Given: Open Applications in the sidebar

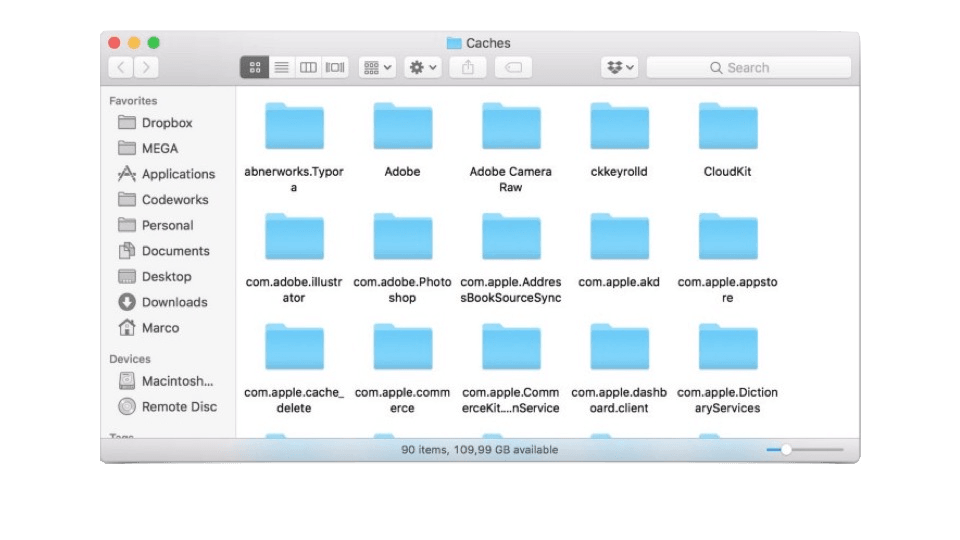Looking at the screenshot, I should pyautogui.click(x=177, y=174).
